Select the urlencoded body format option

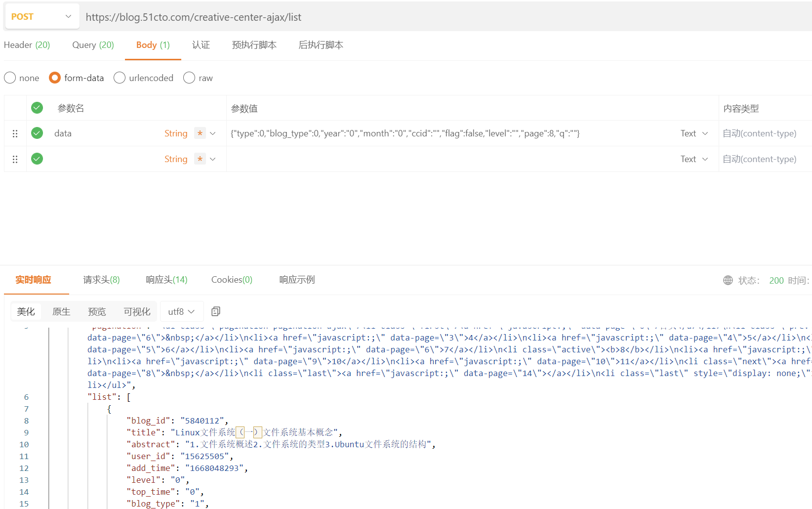tap(119, 78)
